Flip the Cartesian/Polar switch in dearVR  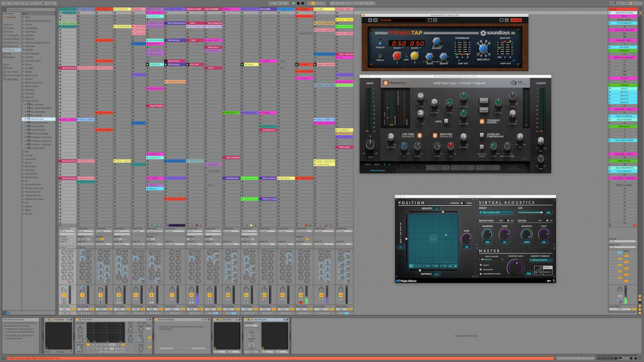463,203
